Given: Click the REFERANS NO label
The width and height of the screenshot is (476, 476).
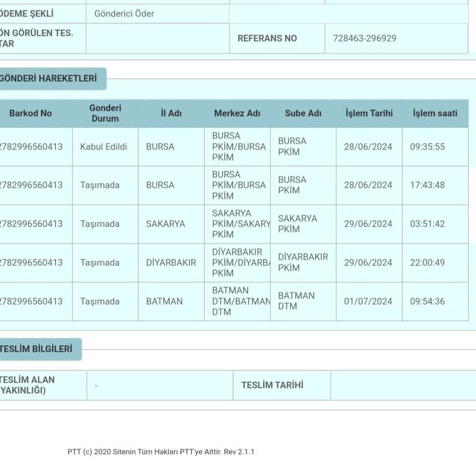Looking at the screenshot, I should click(267, 38).
